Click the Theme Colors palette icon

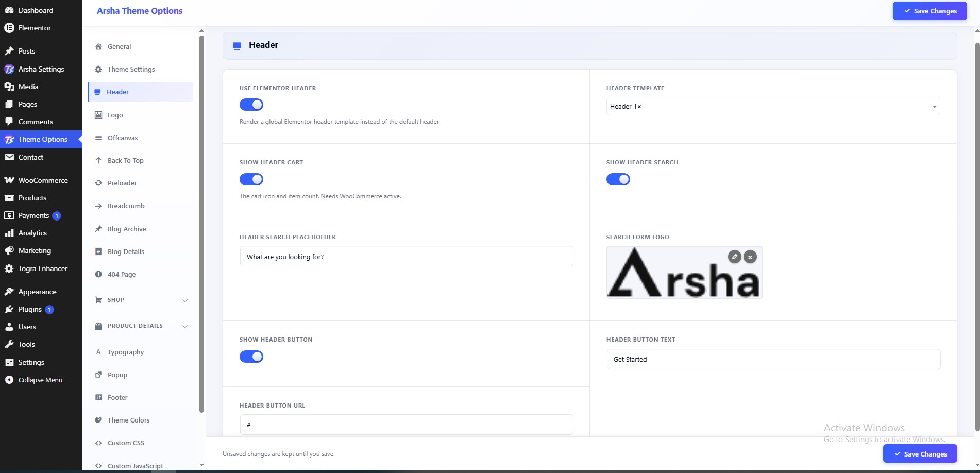98,420
